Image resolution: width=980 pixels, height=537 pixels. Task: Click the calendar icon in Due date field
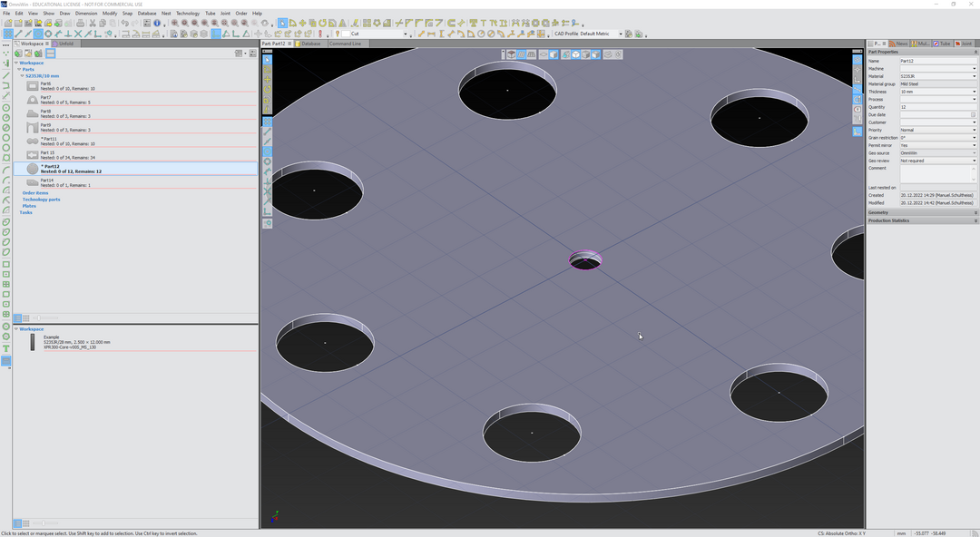tap(973, 115)
